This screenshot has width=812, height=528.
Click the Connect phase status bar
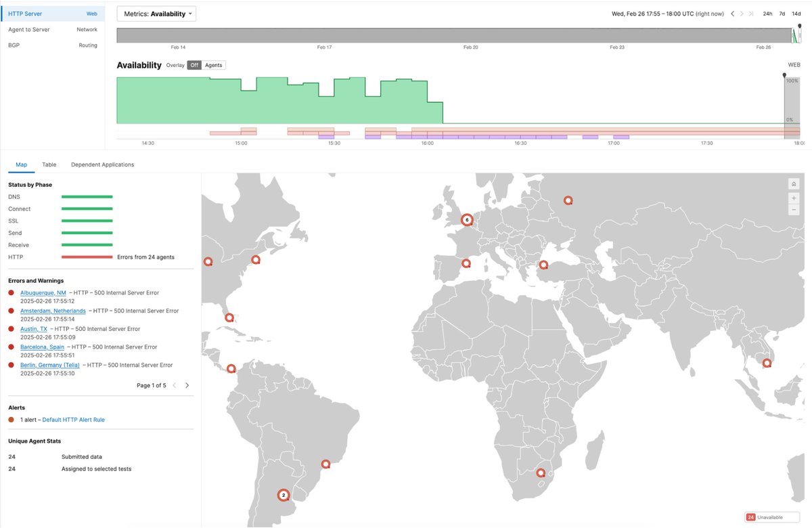pos(87,208)
